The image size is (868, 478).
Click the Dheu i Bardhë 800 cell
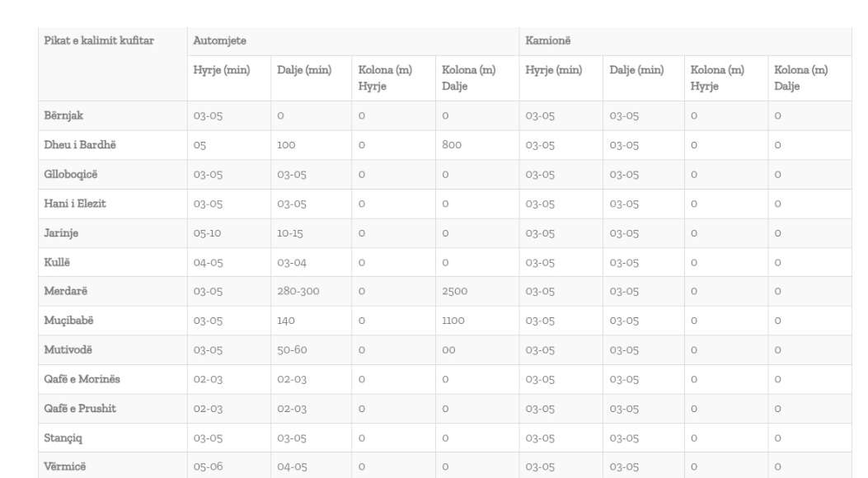[x=451, y=145]
